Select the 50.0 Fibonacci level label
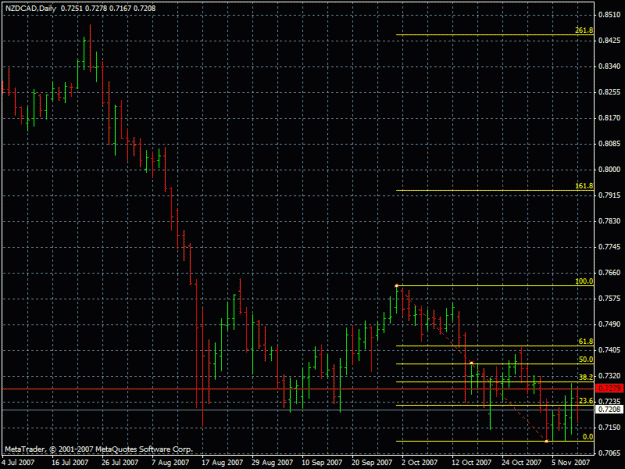Viewport: 625px width, 469px height. (586, 359)
